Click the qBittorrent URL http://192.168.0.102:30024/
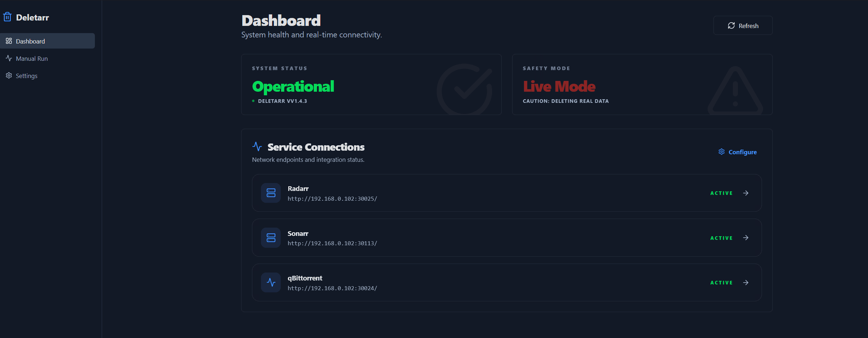Image resolution: width=868 pixels, height=338 pixels. [332, 288]
